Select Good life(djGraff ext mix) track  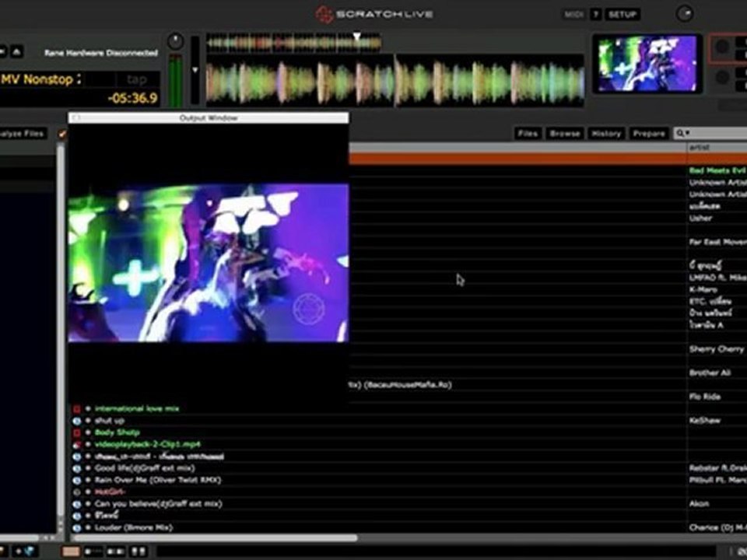pos(145,468)
